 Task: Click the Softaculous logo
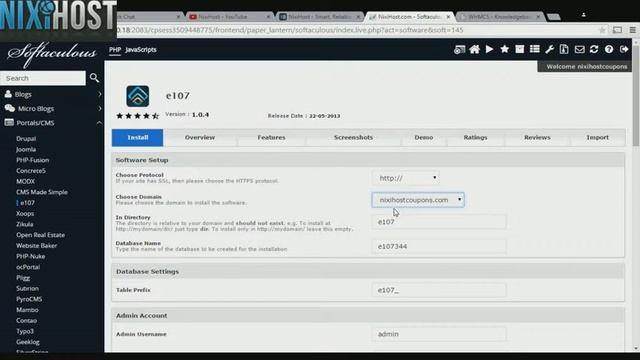(52, 54)
